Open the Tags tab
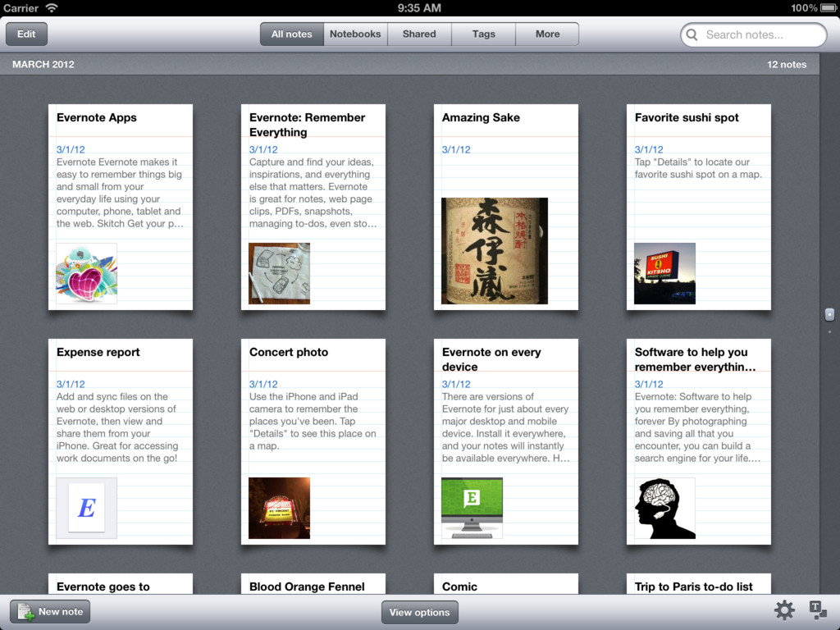 coord(483,34)
